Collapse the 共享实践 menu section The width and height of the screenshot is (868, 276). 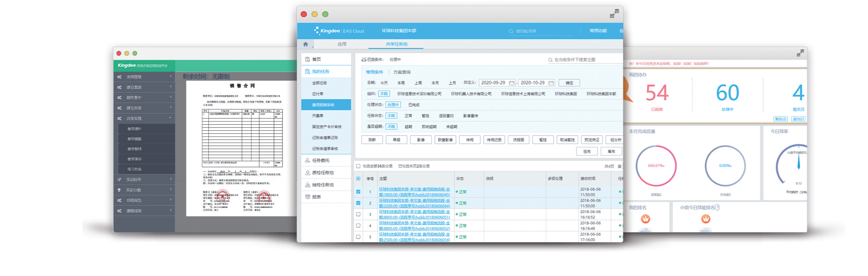coord(170,118)
